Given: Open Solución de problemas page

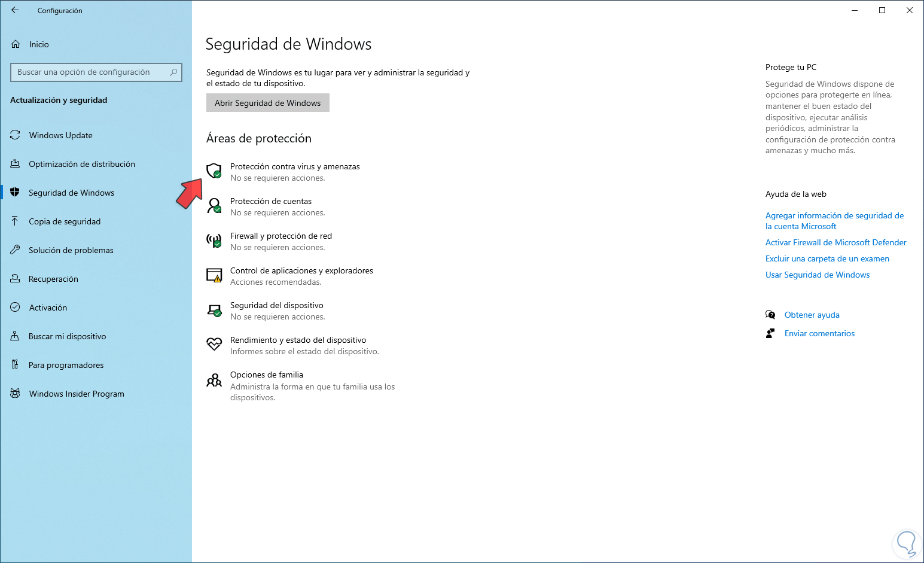Looking at the screenshot, I should [x=71, y=250].
